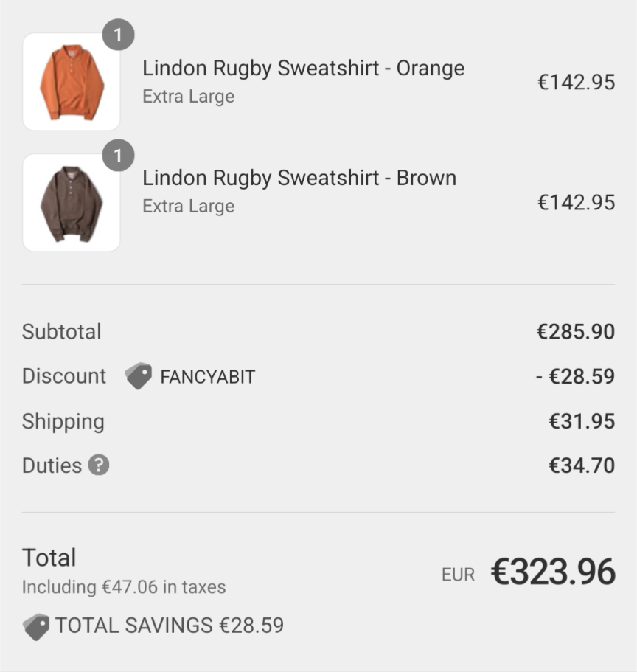Click the Shipping cost €31.95
Image resolution: width=637 pixels, height=672 pixels.
coord(581,421)
